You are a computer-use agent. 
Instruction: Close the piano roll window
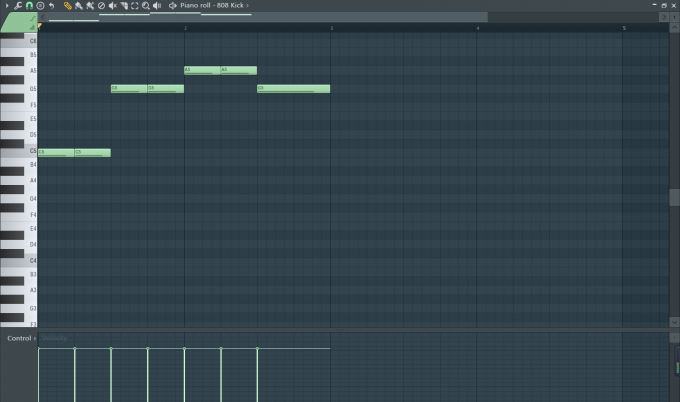coord(674,5)
